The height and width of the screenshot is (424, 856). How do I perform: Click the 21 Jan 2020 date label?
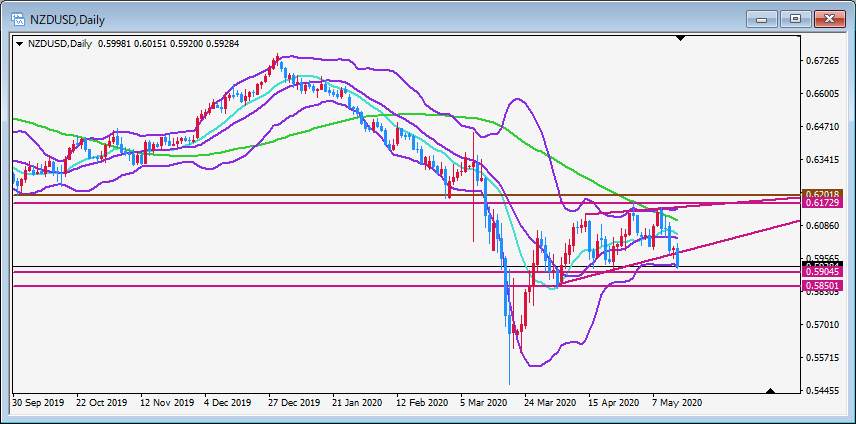coord(359,403)
